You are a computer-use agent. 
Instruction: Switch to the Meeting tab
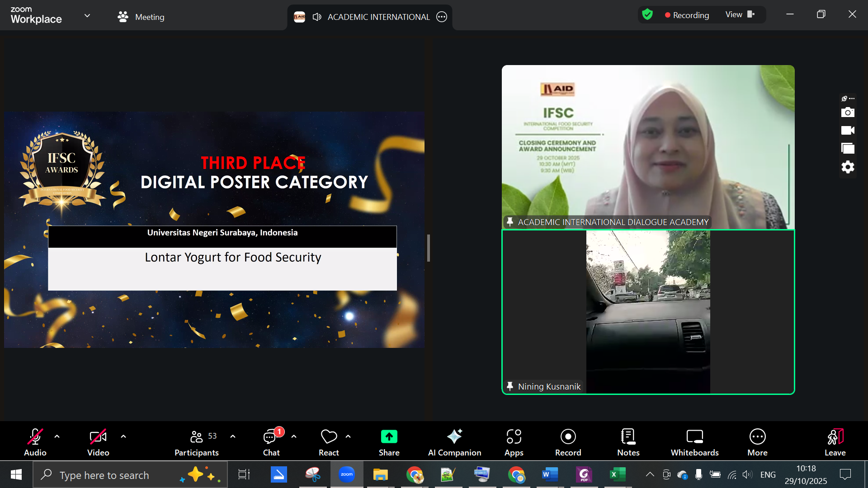[141, 17]
